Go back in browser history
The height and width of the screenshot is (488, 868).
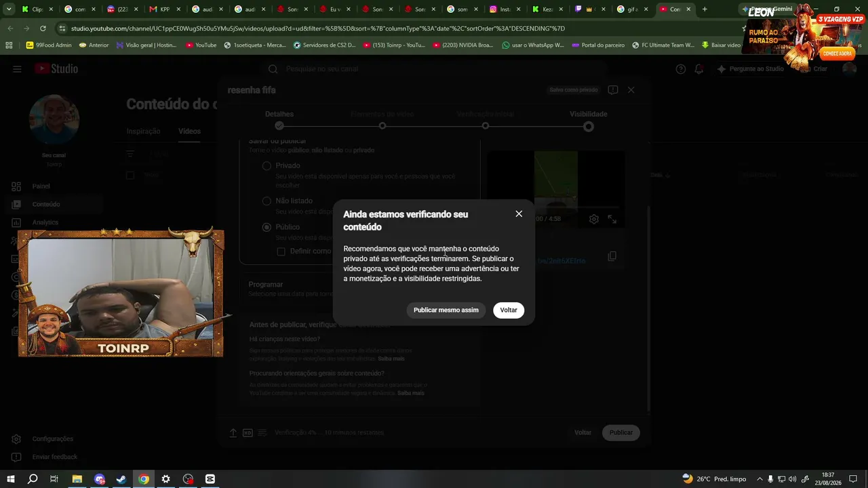tap(10, 28)
